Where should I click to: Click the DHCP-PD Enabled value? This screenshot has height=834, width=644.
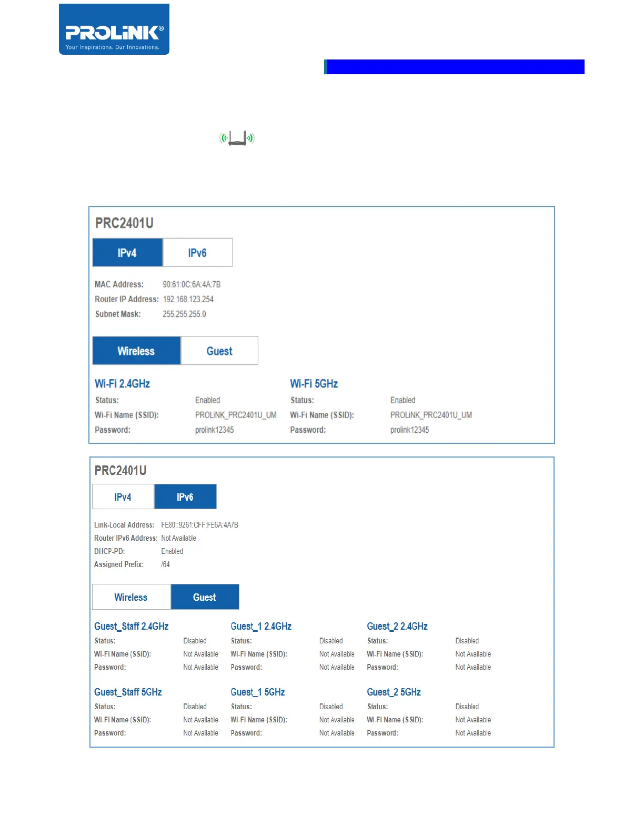click(172, 551)
